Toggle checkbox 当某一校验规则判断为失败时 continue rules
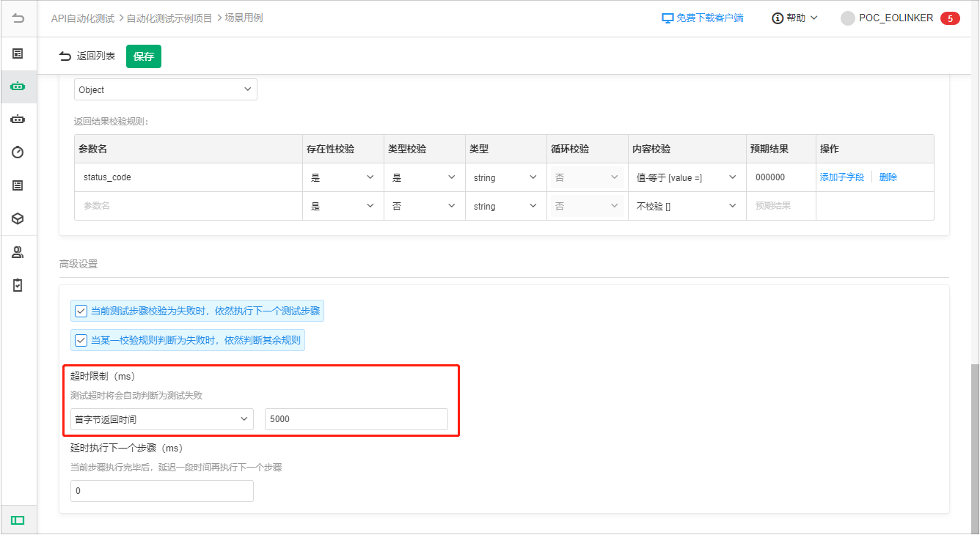This screenshot has height=535, width=980. [81, 340]
